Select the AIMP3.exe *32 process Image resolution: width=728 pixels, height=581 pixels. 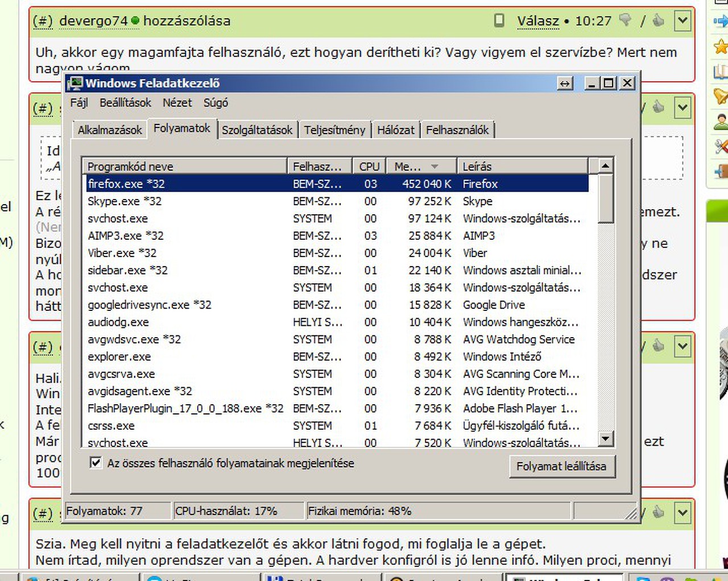pyautogui.click(x=336, y=235)
